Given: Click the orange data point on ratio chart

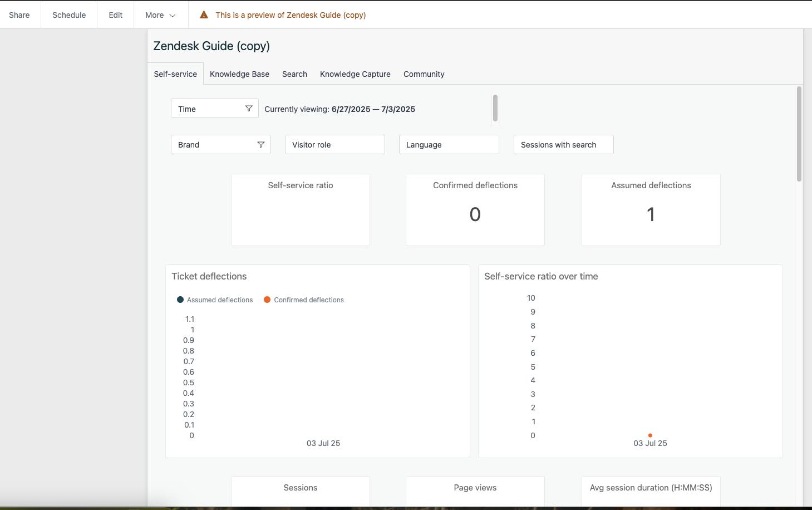Looking at the screenshot, I should pos(650,435).
